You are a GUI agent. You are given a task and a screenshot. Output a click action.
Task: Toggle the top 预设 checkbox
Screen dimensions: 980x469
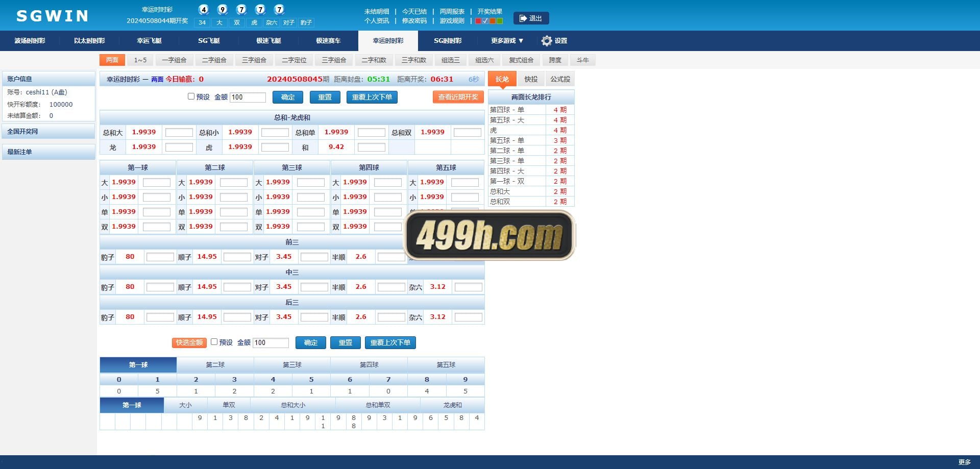tap(191, 96)
